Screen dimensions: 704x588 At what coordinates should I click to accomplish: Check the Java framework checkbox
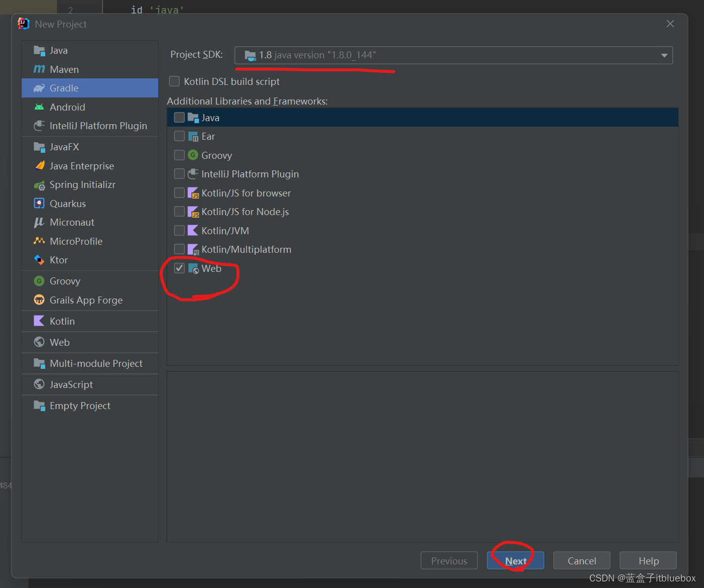coord(179,118)
